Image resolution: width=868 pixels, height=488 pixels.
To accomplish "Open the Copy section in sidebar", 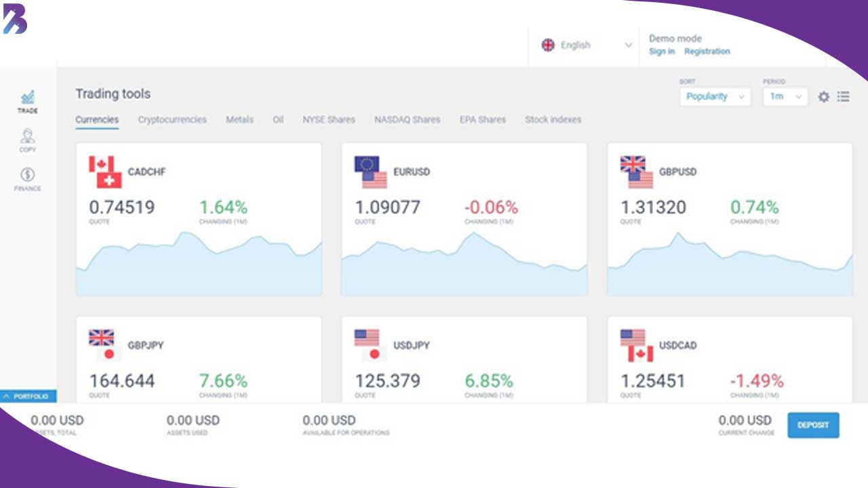I will click(28, 140).
